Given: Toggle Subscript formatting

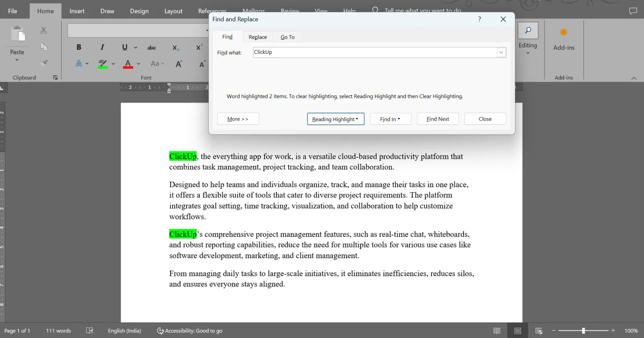Looking at the screenshot, I should coord(176,48).
